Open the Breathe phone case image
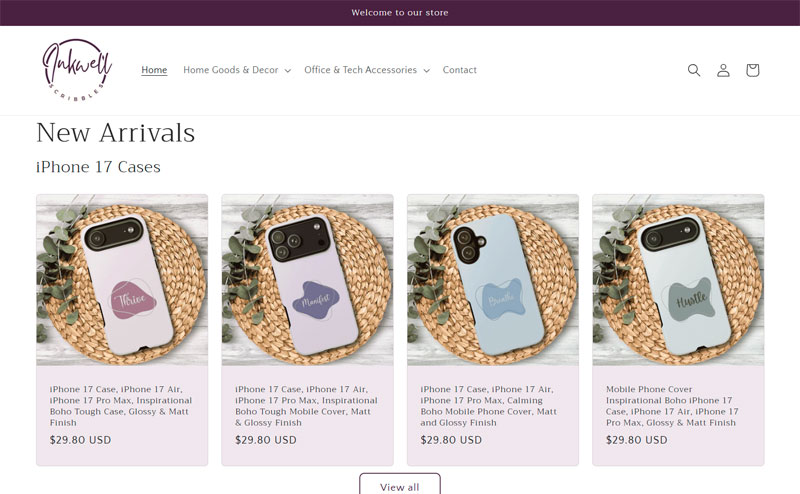The width and height of the screenshot is (800, 494). click(493, 280)
